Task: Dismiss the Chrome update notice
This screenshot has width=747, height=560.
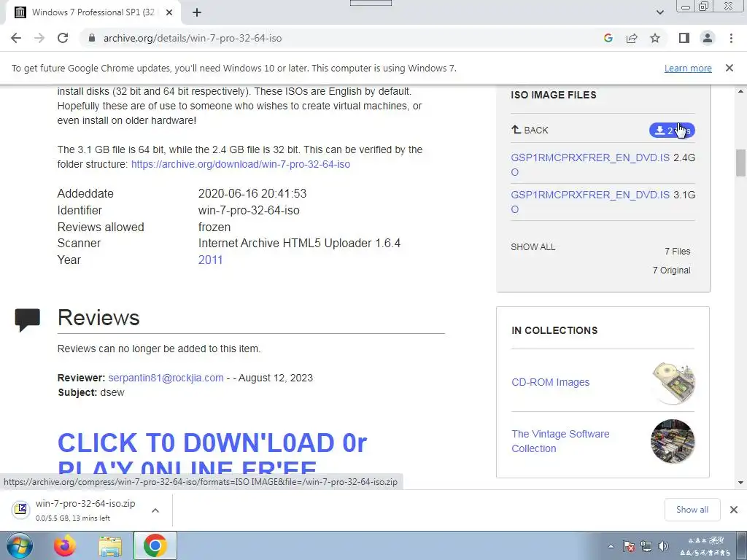Action: [x=729, y=68]
